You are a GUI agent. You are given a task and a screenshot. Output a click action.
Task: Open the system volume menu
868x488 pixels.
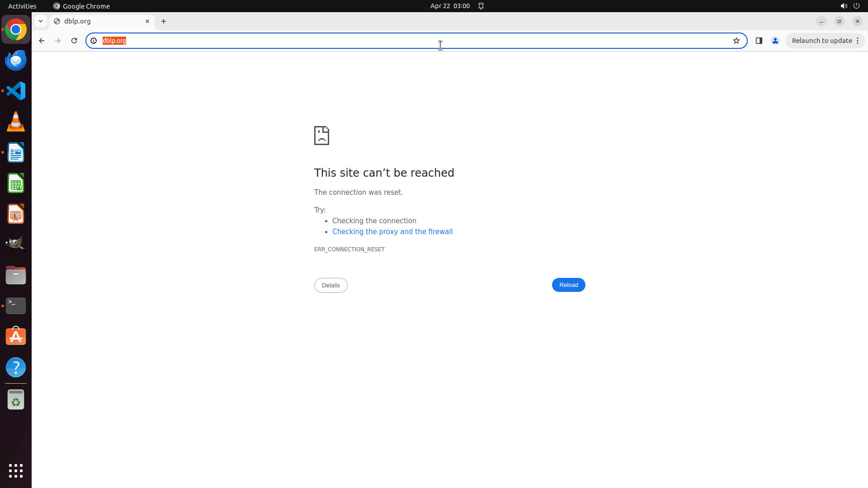click(844, 6)
